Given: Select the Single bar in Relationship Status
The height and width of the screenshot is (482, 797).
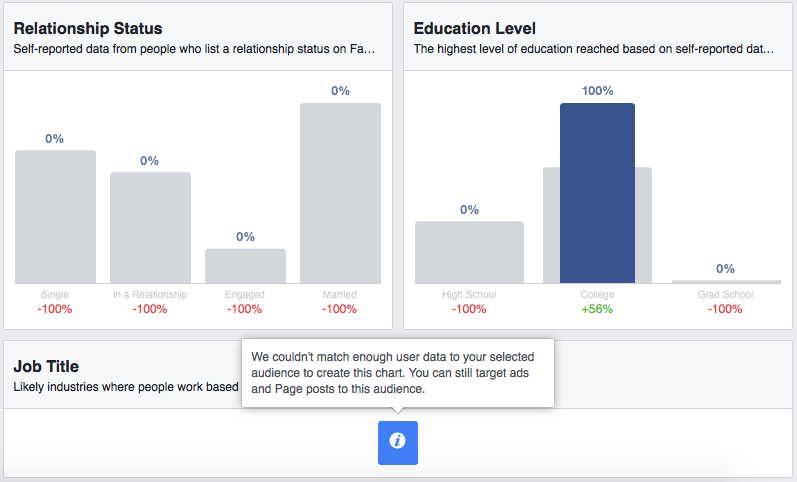Looking at the screenshot, I should pos(55,217).
